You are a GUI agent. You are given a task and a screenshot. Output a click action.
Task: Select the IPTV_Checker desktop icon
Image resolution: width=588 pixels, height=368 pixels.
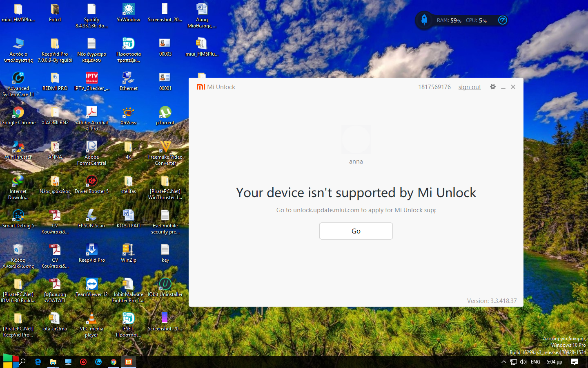pyautogui.click(x=92, y=81)
